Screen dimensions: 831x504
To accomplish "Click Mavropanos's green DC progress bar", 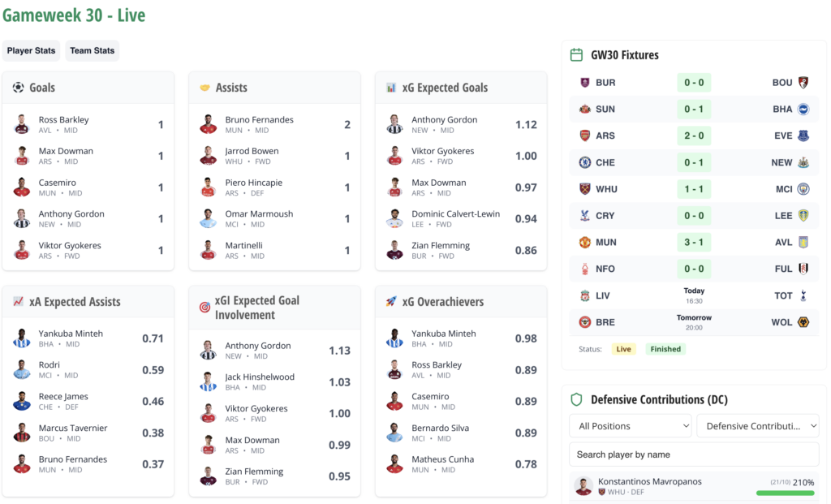I will click(x=785, y=493).
